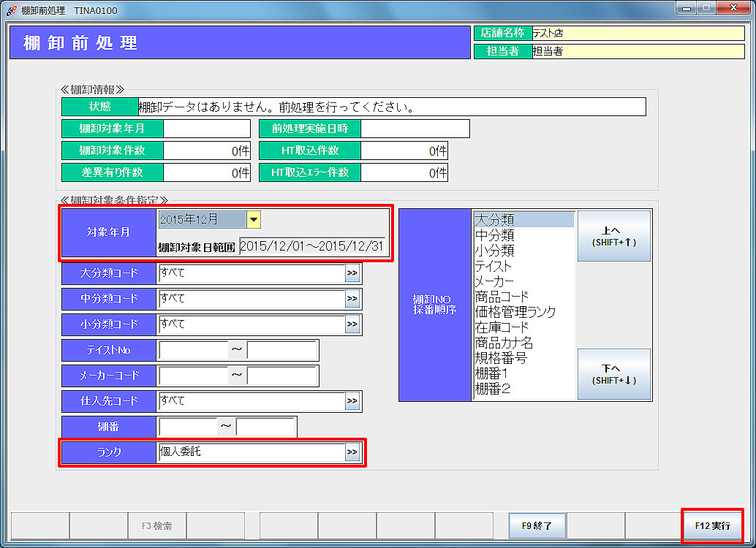
Task: Click the F12 実行 button
Action: pyautogui.click(x=712, y=525)
